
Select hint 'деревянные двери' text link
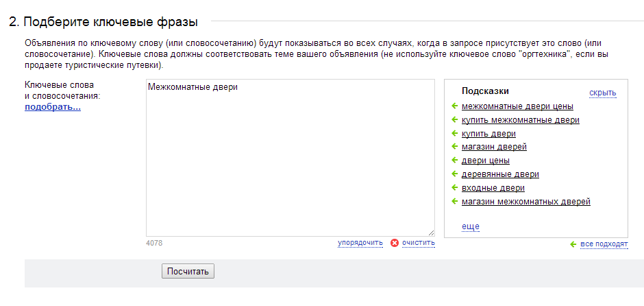point(500,174)
